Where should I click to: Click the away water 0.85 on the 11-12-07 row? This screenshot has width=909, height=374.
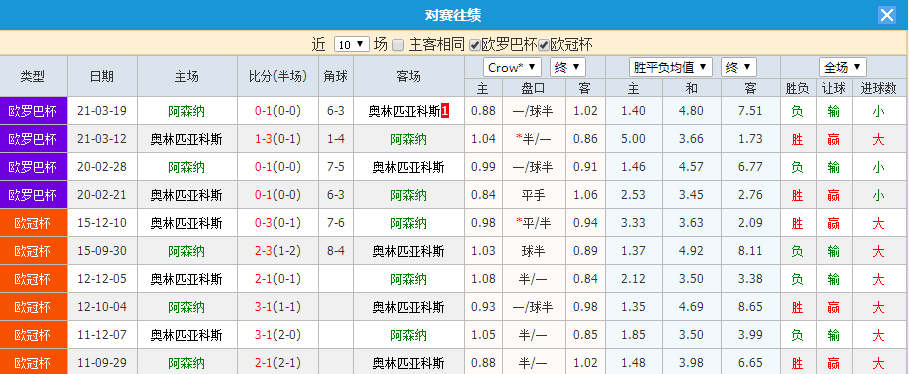click(585, 335)
